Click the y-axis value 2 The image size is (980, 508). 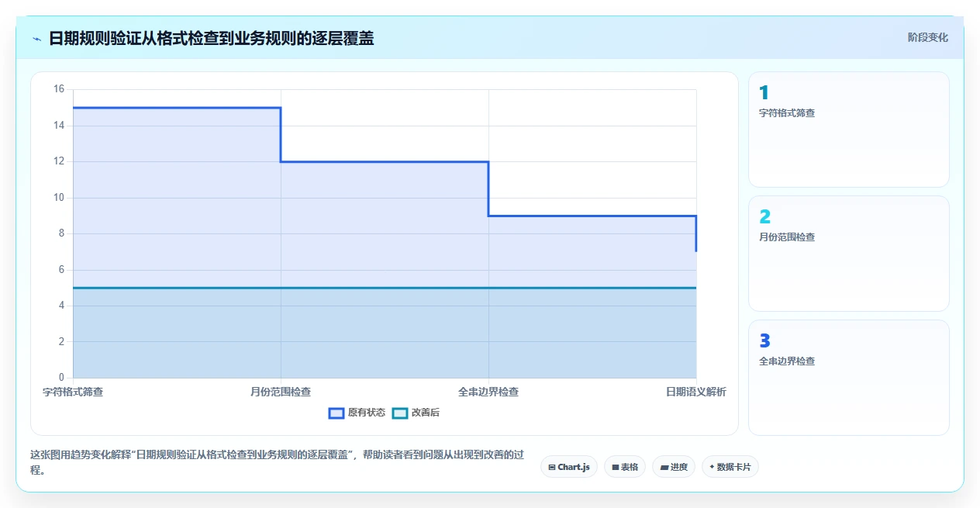[62, 342]
